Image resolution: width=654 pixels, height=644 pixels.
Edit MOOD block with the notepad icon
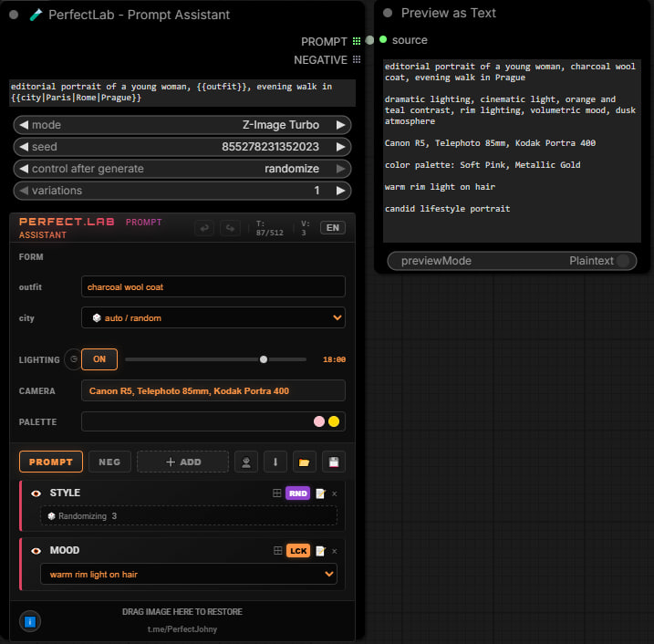320,551
